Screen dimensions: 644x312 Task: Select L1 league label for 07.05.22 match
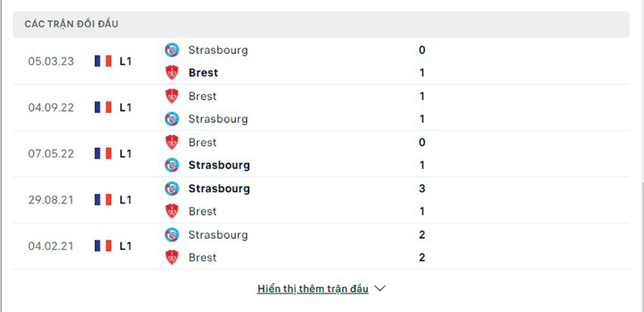pyautogui.click(x=126, y=154)
